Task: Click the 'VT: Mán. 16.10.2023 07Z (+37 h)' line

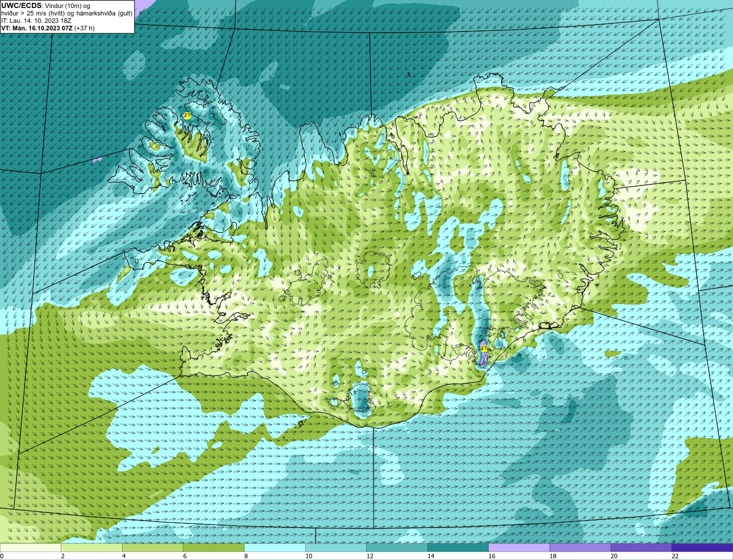Action: [48, 28]
